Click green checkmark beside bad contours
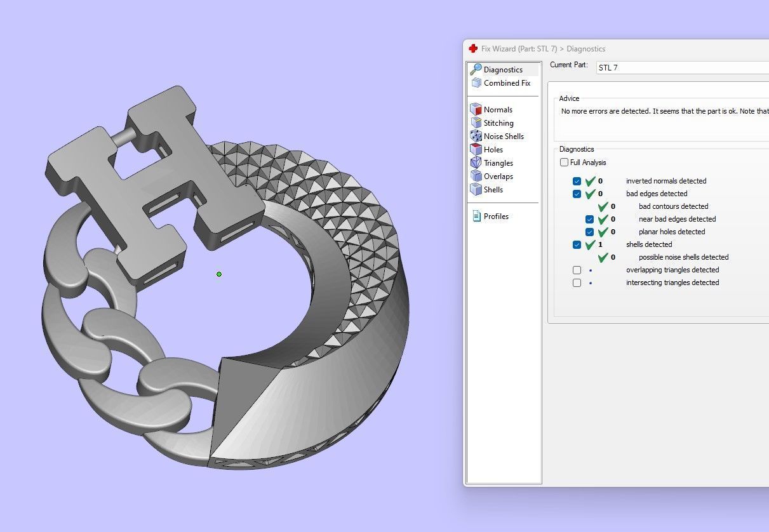This screenshot has width=769, height=532. [603, 206]
